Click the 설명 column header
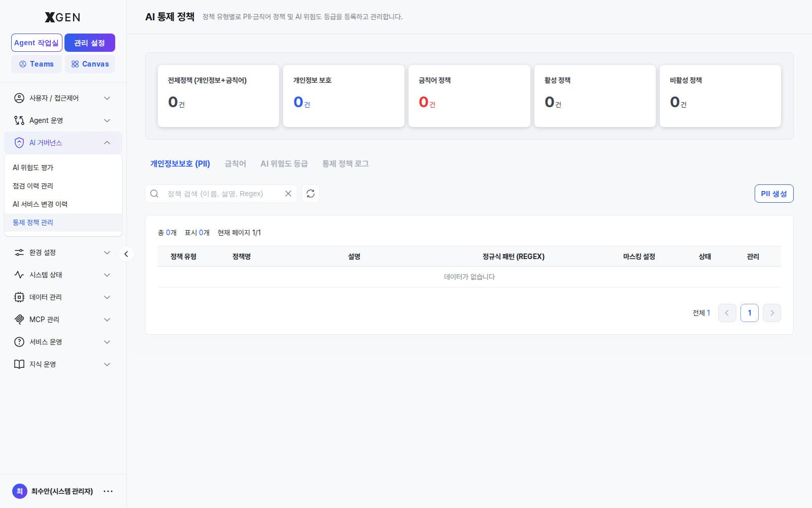 pos(354,257)
